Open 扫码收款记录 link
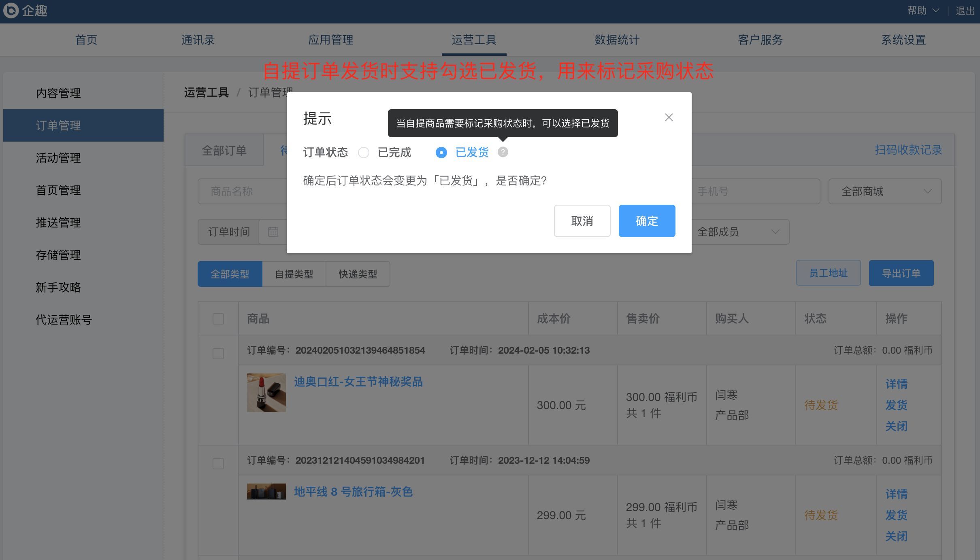Screen dimensions: 980x560 point(908,150)
